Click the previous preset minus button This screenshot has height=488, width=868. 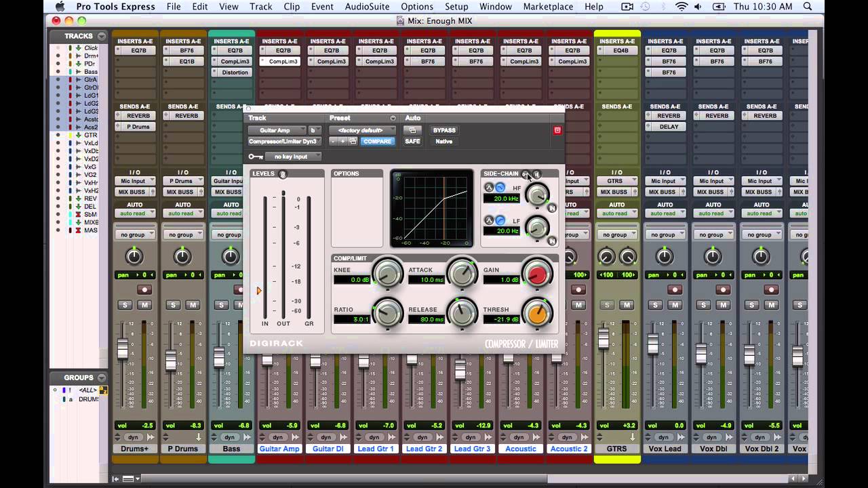(x=333, y=142)
